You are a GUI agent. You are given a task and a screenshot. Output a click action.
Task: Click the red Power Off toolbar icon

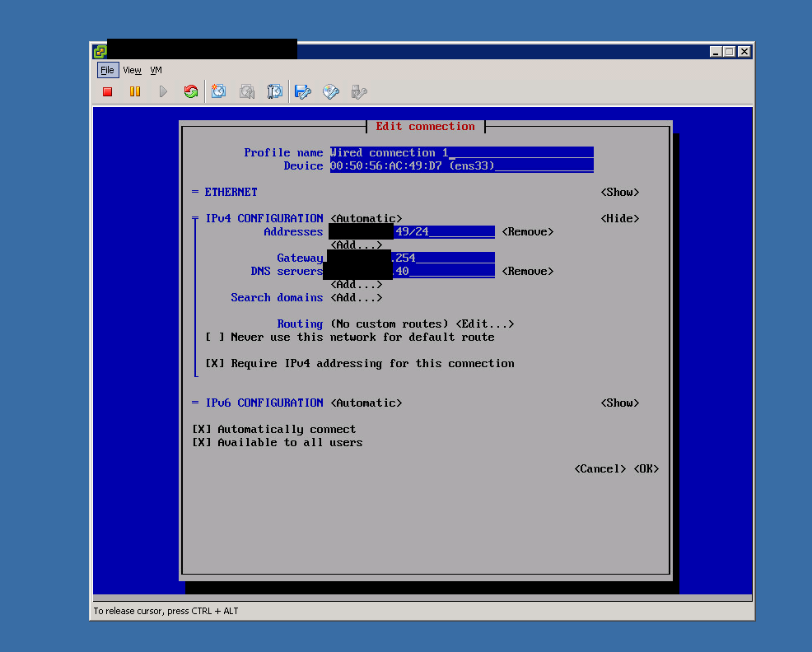pos(107,91)
